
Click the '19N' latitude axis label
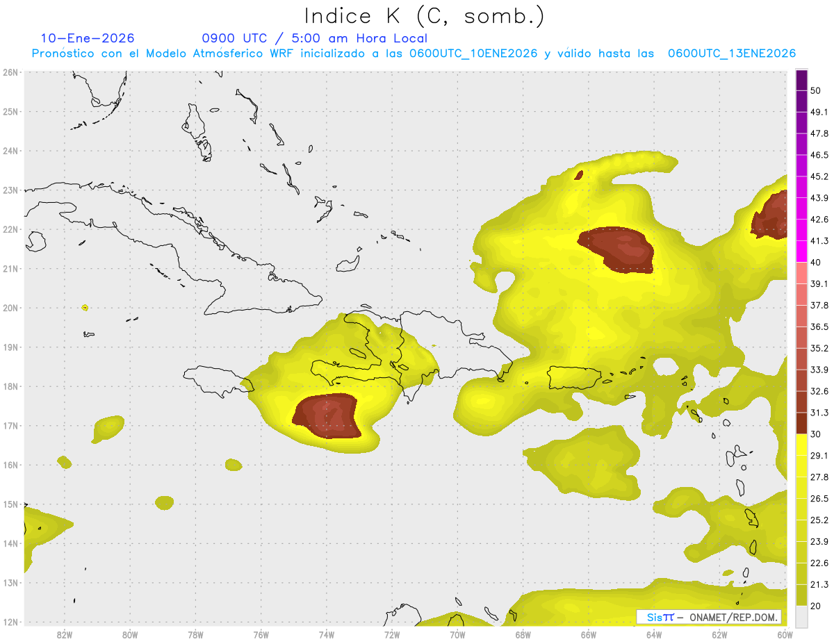(x=10, y=347)
